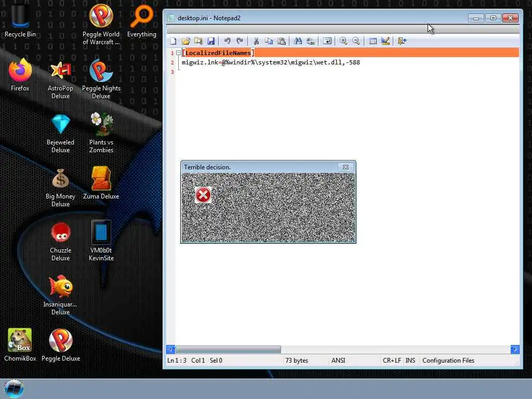This screenshot has height=399, width=532.
Task: Click Configuration Files in the status bar
Action: [448, 361]
